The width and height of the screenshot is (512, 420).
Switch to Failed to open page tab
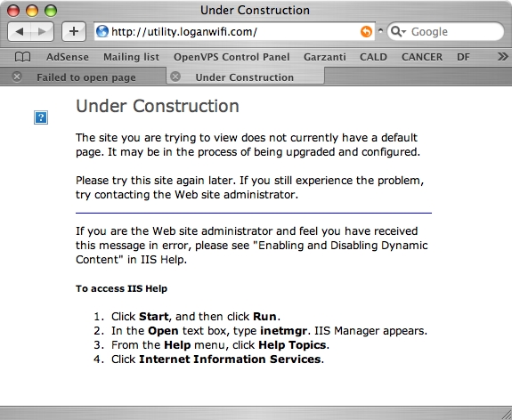86,77
